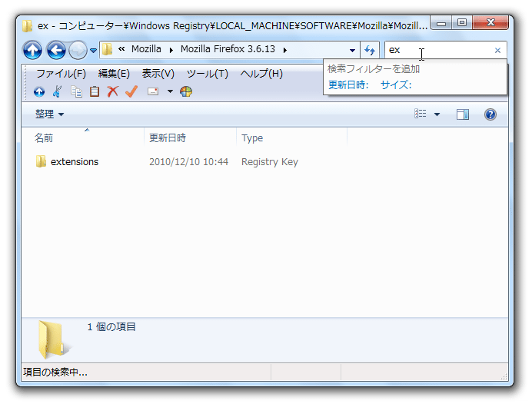Image resolution: width=532 pixels, height=404 pixels.
Task: Click the extensions folder icon
Action: tap(41, 161)
